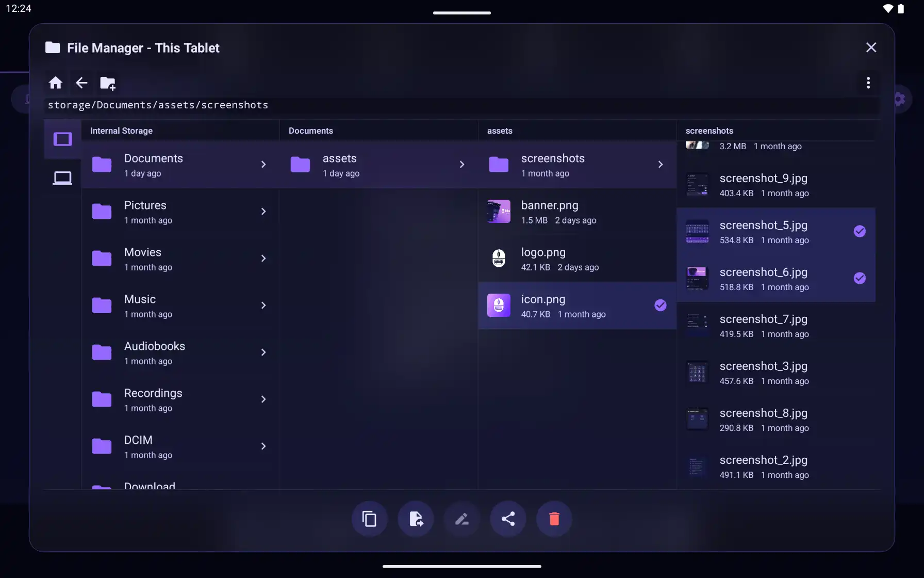This screenshot has height=578, width=924.
Task: Select screenshot_2.jpg file name
Action: 764,460
